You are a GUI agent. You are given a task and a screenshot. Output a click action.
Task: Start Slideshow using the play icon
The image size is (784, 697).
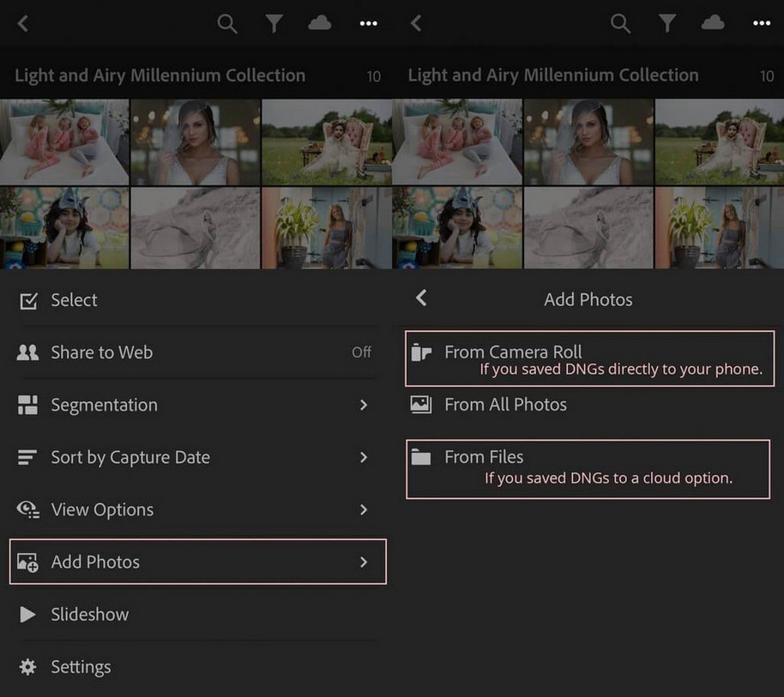coord(28,615)
